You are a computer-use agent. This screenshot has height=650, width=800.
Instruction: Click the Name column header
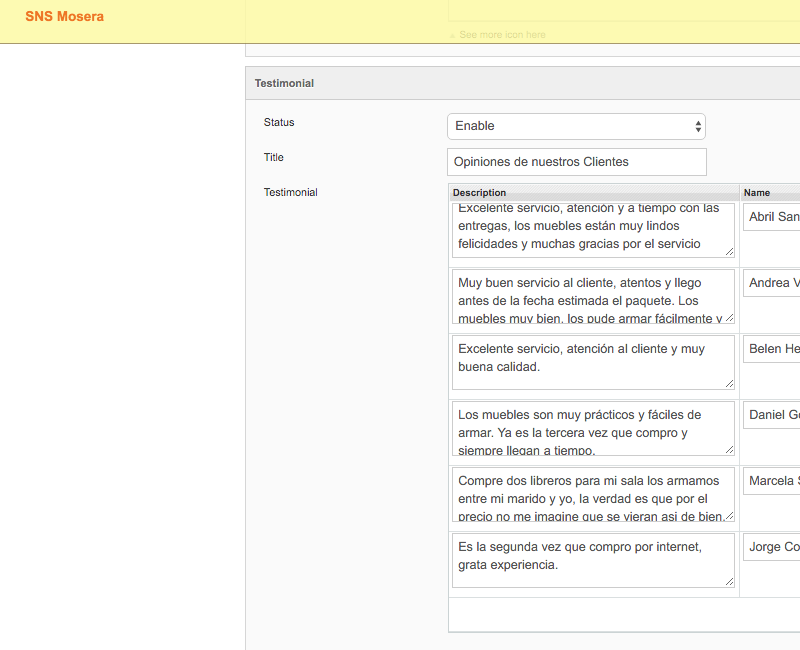(x=770, y=192)
